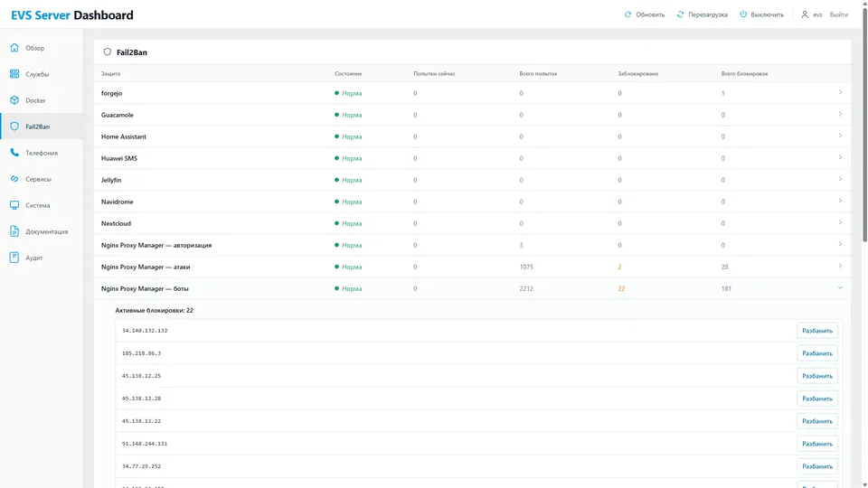This screenshot has width=868, height=488.
Task: Click the vertical page scrollbar thumb
Action: click(864, 125)
